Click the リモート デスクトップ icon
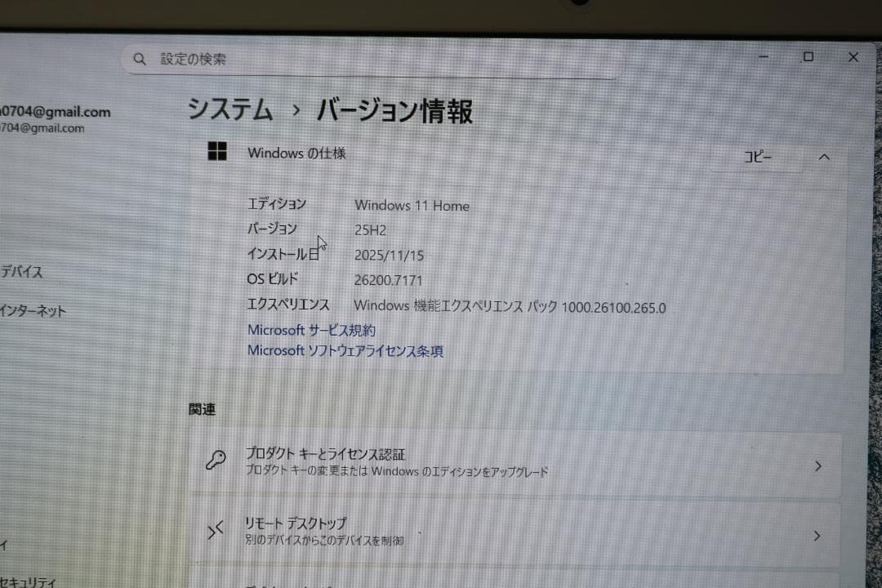This screenshot has height=588, width=882. click(216, 529)
